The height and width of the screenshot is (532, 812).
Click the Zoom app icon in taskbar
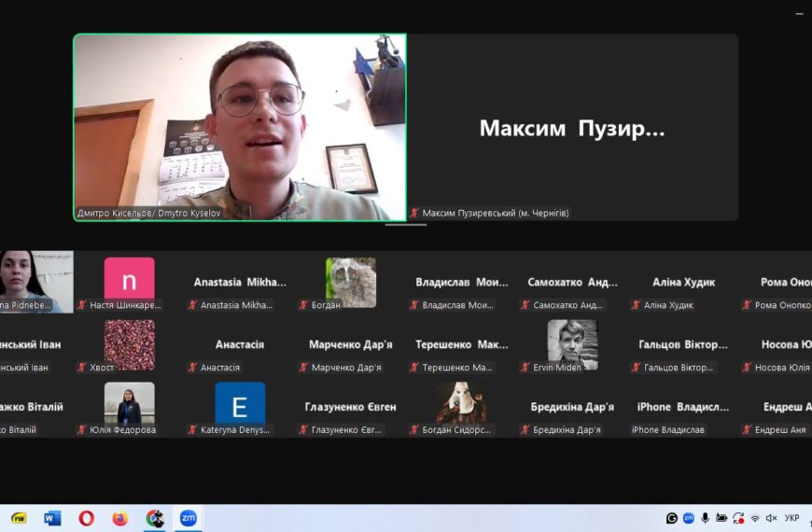tap(188, 518)
